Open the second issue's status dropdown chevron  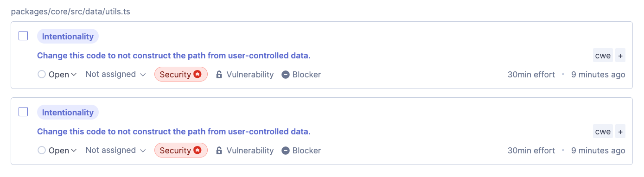point(74,151)
